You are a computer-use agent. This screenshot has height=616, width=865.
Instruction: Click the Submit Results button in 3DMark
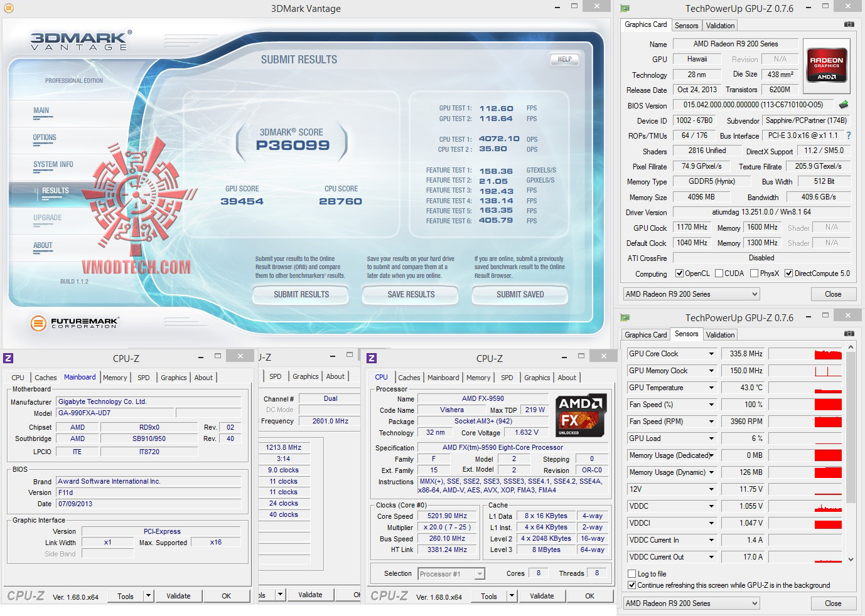click(x=301, y=294)
